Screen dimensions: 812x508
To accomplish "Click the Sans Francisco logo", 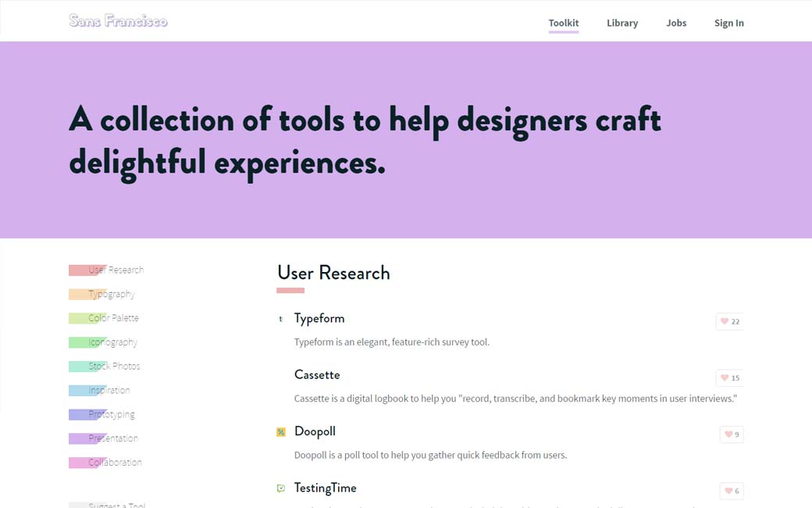I will [118, 21].
